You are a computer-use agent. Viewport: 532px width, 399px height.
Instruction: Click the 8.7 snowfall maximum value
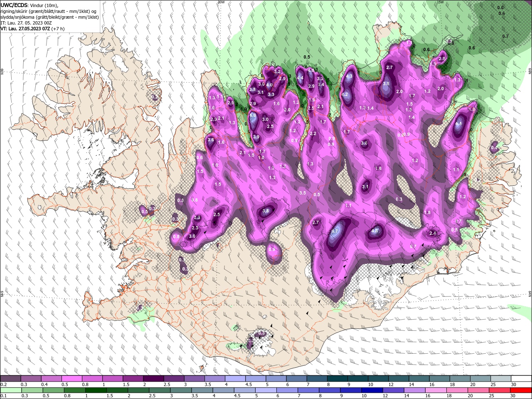tap(335, 232)
